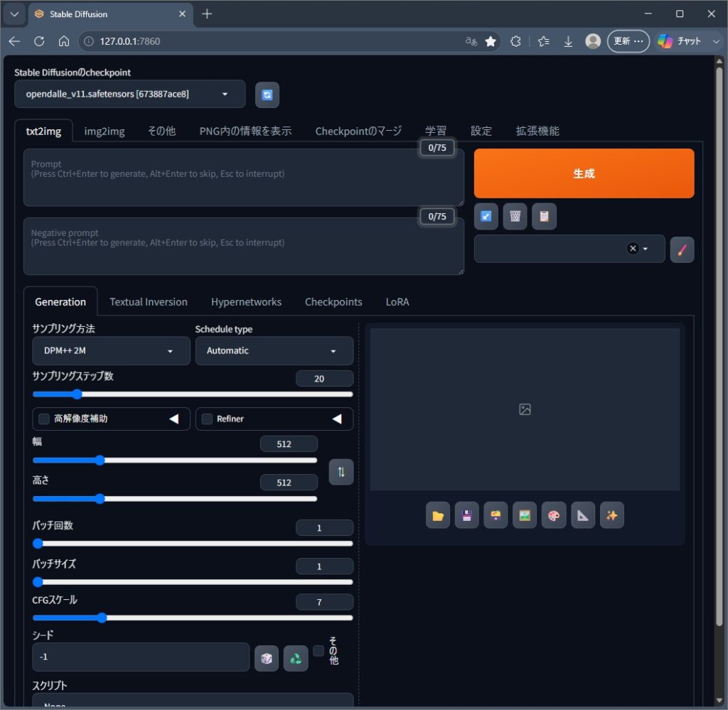The image size is (728, 710).
Task: Open the browser profile avatar
Action: coord(593,41)
